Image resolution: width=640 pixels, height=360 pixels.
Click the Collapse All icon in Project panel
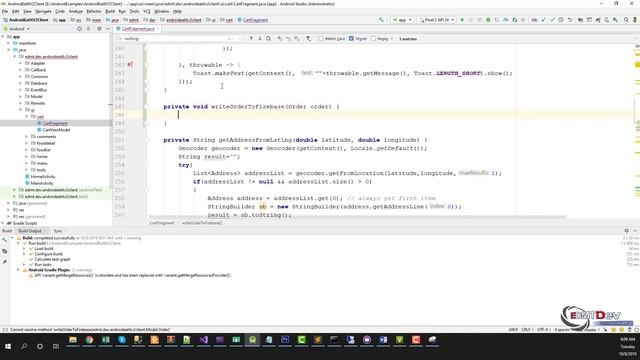click(x=89, y=29)
